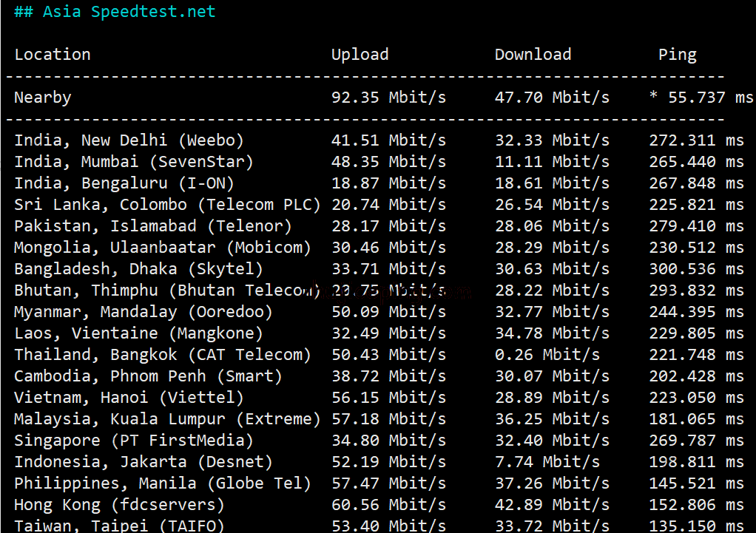The image size is (756, 533).
Task: Select the "Upload" column header
Action: [360, 55]
